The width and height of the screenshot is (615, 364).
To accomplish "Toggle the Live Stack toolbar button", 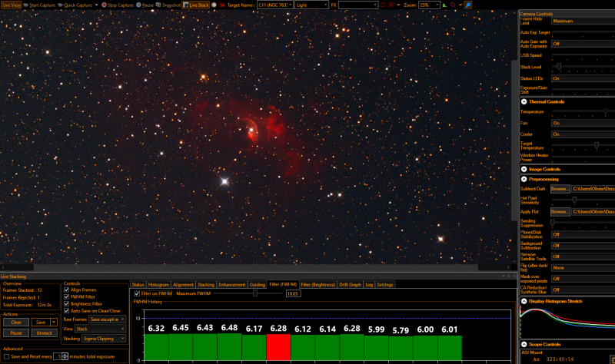I will [196, 5].
